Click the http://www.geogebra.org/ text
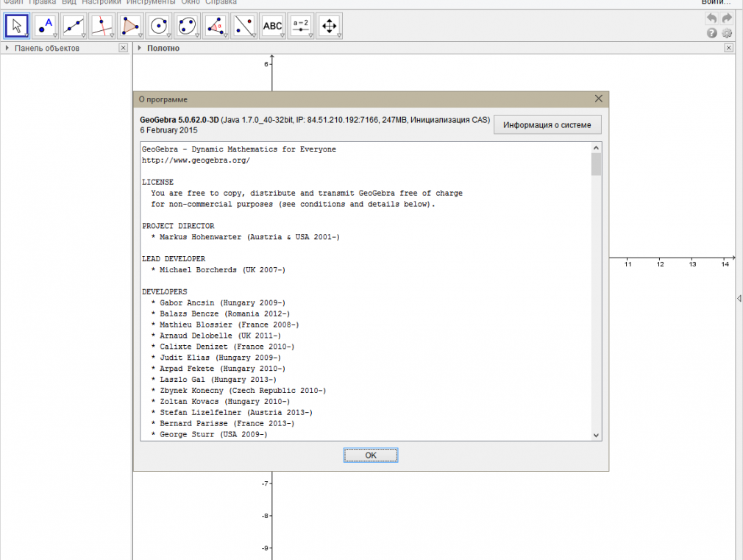This screenshot has height=560, width=743. point(196,160)
